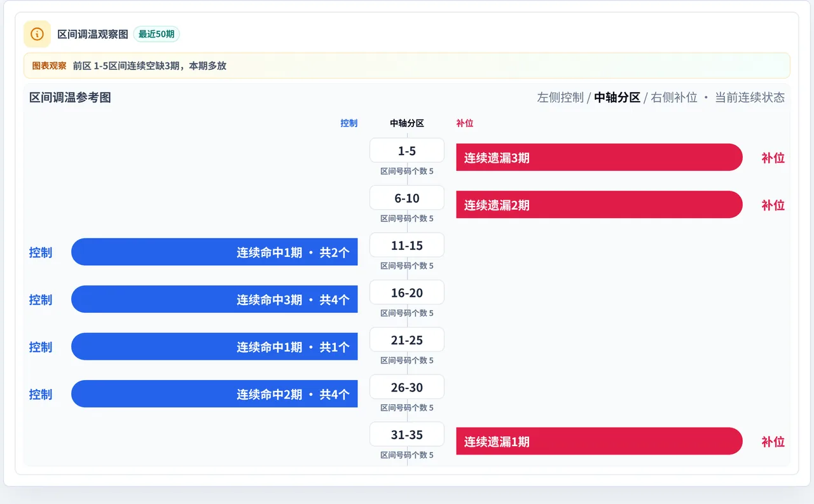
Task: Click the blue bar 连续命中3期 · 共4个
Action: tap(214, 299)
